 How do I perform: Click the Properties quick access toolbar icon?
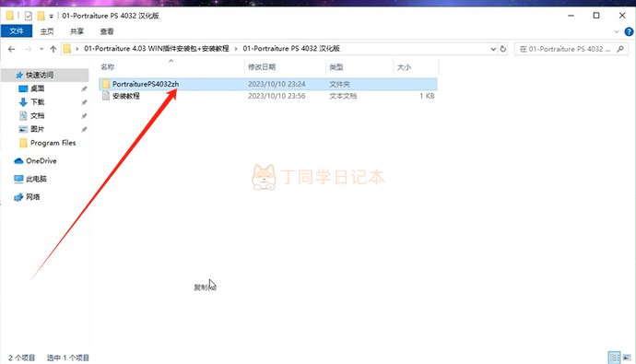coord(28,16)
